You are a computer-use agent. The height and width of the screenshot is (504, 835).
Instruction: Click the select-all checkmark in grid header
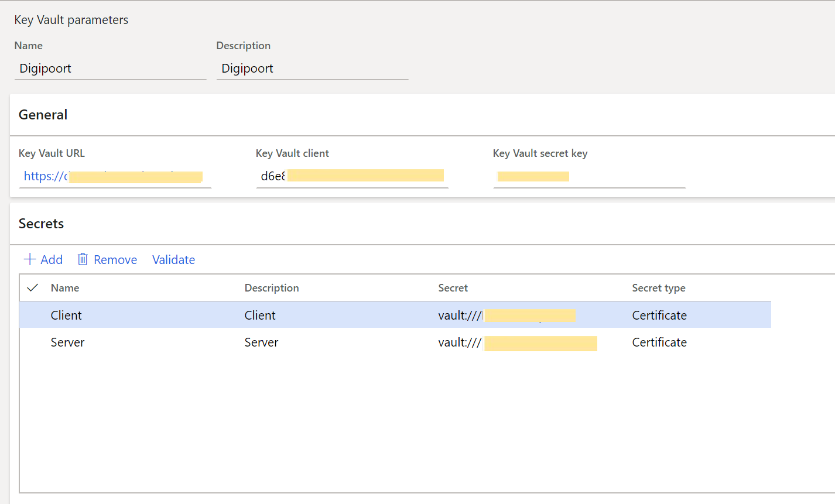click(33, 287)
